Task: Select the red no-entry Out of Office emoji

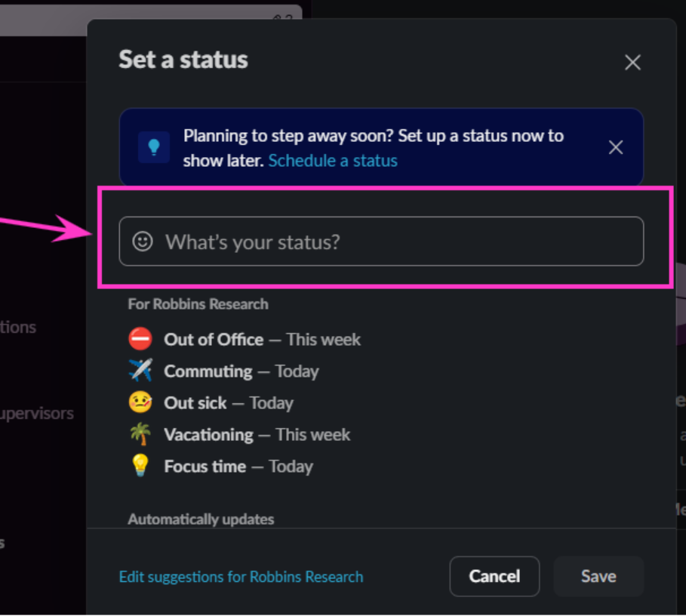Action: tap(140, 339)
